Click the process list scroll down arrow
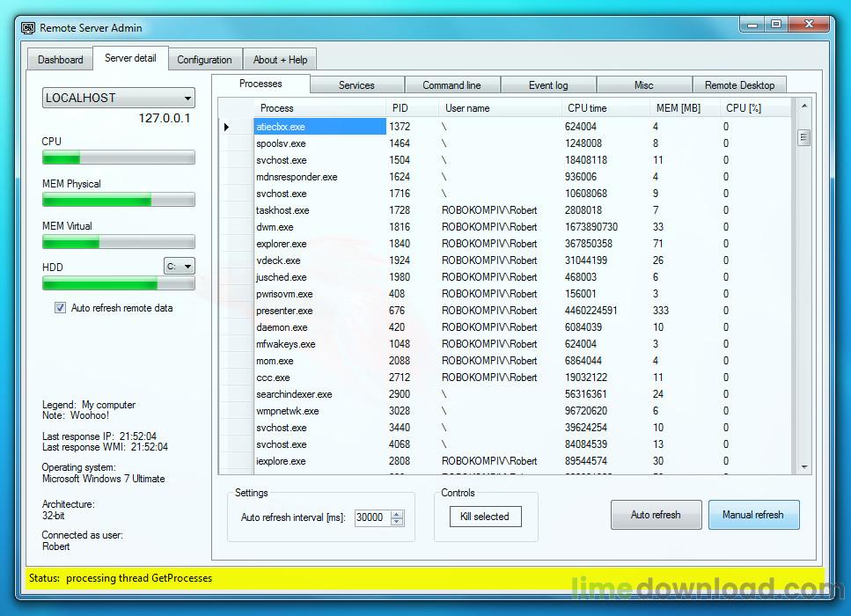Screen dimensions: 851x616 (x=804, y=466)
